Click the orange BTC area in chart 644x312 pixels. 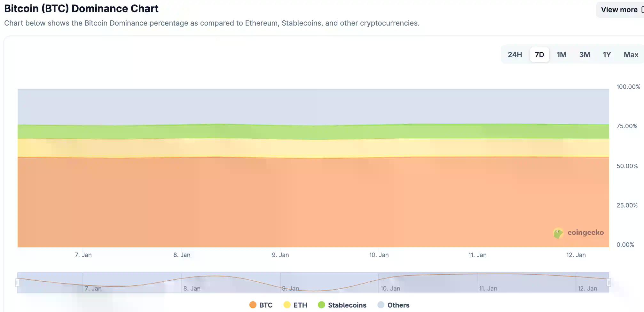tap(288, 205)
